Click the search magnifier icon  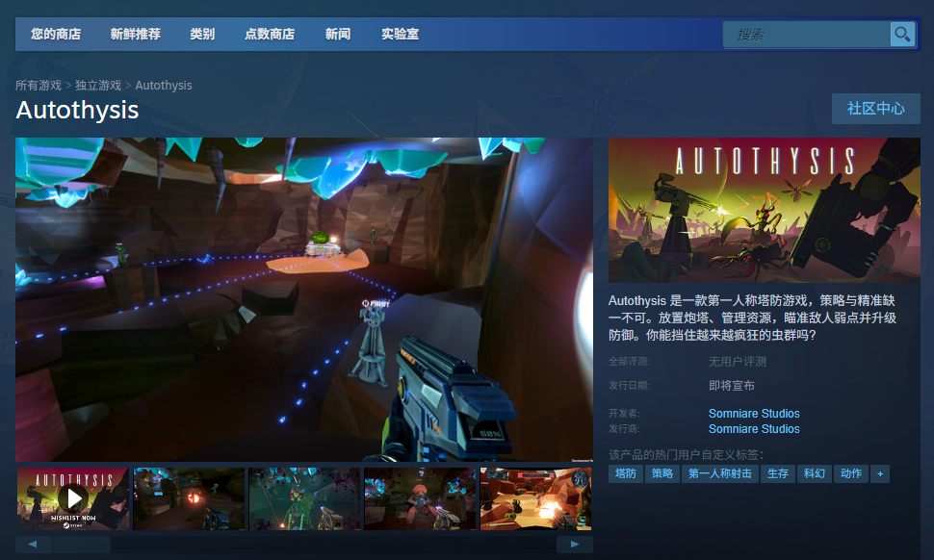pos(902,35)
